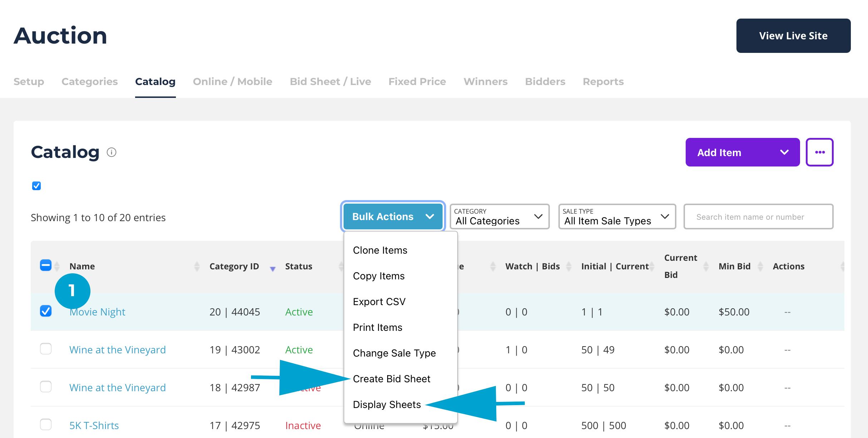
Task: Click the Catalog info icon
Action: click(112, 153)
